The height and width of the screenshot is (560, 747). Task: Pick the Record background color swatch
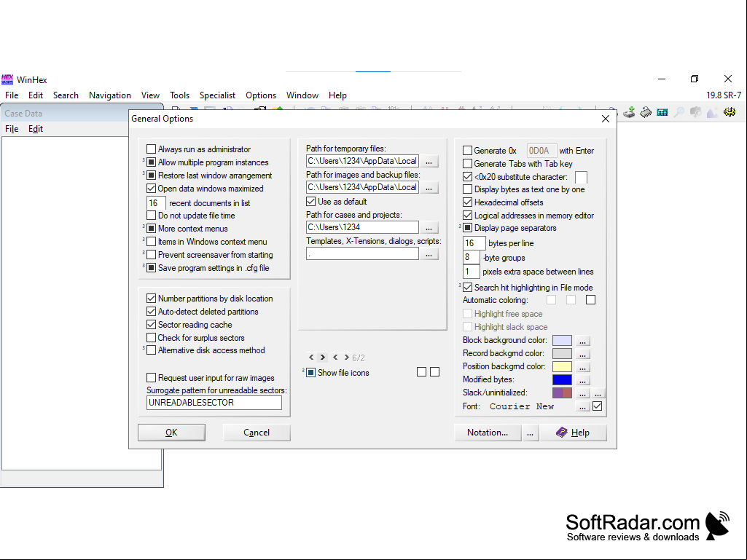(x=562, y=353)
